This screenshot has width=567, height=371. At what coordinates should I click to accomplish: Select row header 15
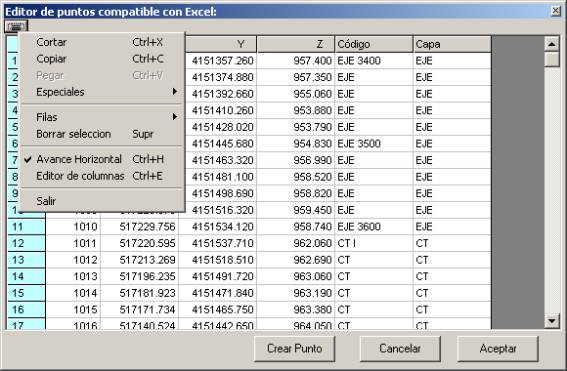click(x=27, y=293)
